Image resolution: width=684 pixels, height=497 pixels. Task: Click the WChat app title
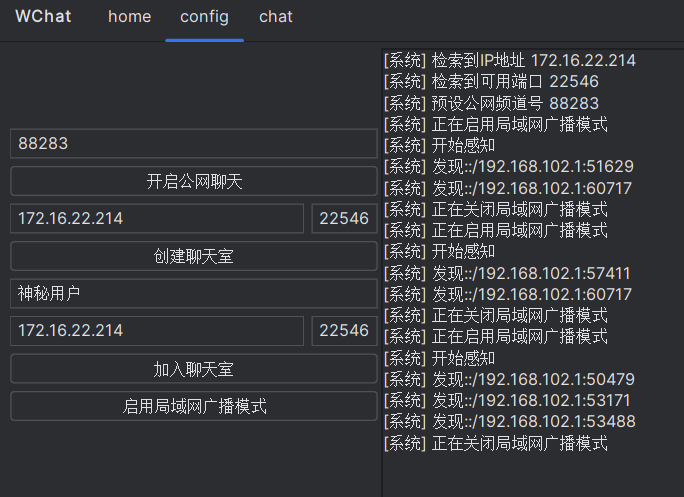(43, 17)
